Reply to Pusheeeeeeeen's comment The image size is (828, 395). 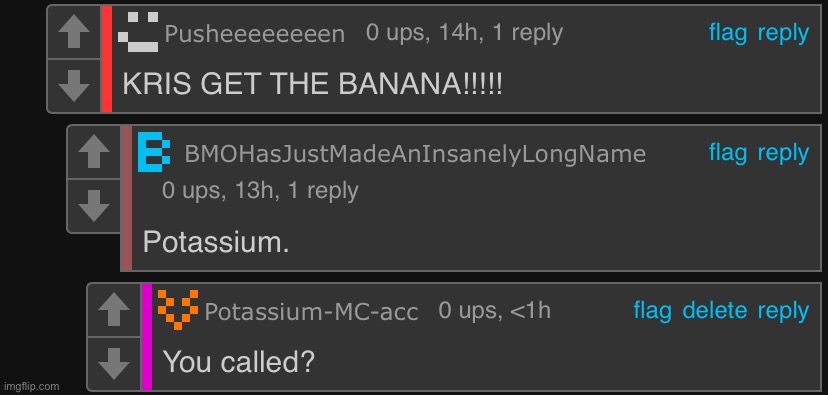coord(783,33)
